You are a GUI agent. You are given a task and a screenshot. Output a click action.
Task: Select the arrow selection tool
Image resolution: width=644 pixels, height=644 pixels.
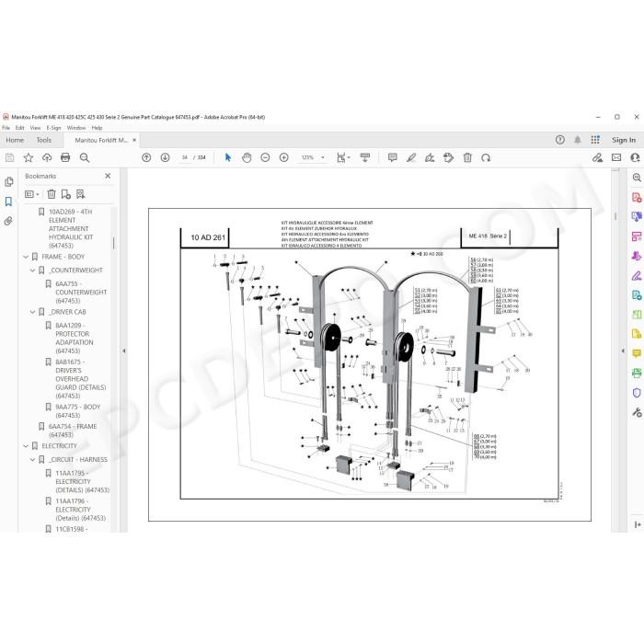coord(228,157)
